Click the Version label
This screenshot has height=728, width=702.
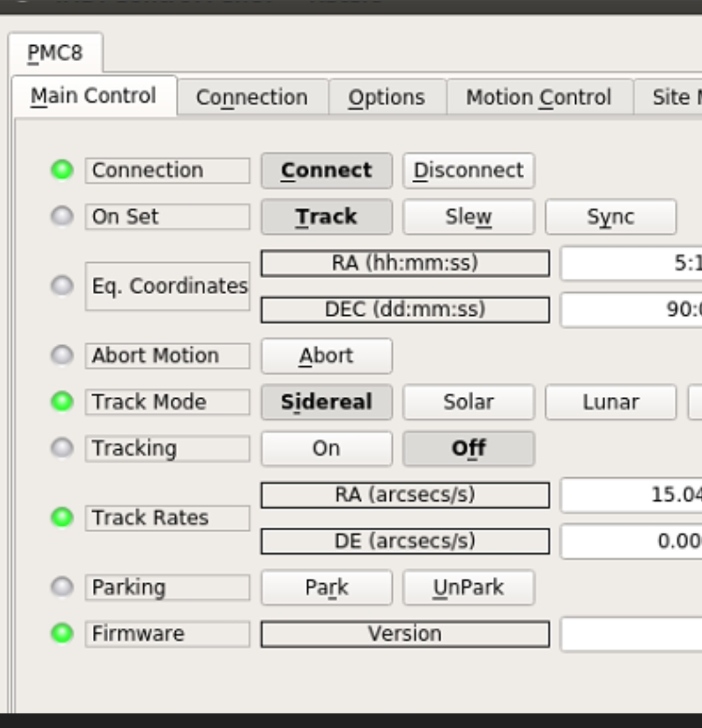pyautogui.click(x=405, y=634)
